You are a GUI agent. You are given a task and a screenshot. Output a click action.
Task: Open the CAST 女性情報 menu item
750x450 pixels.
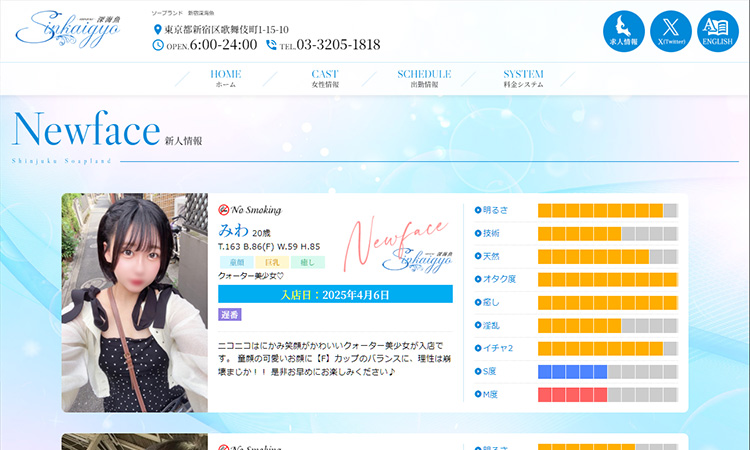[x=325, y=78]
